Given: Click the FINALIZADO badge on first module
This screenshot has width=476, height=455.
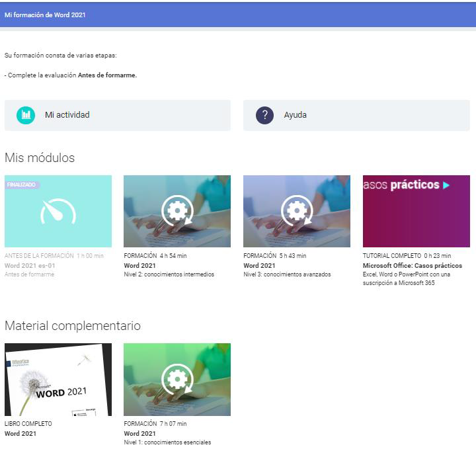Looking at the screenshot, I should click(x=22, y=185).
